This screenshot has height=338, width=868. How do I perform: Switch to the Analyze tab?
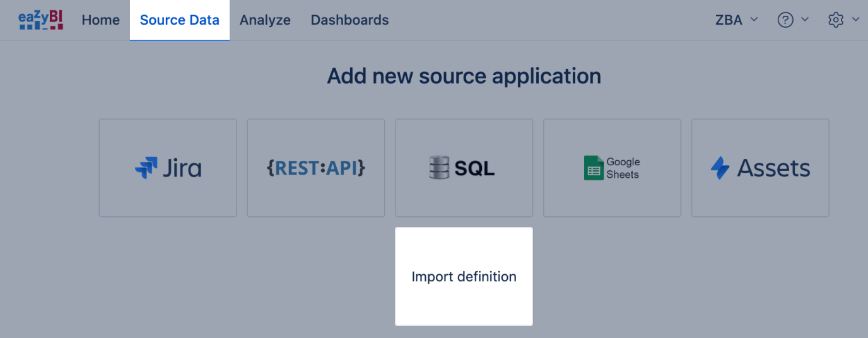(x=265, y=20)
